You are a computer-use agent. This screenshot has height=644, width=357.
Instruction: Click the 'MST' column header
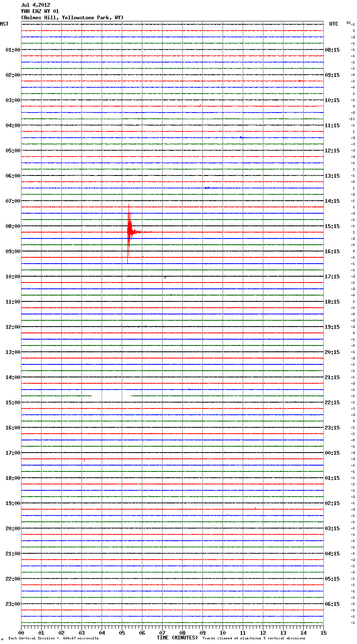pyautogui.click(x=4, y=24)
